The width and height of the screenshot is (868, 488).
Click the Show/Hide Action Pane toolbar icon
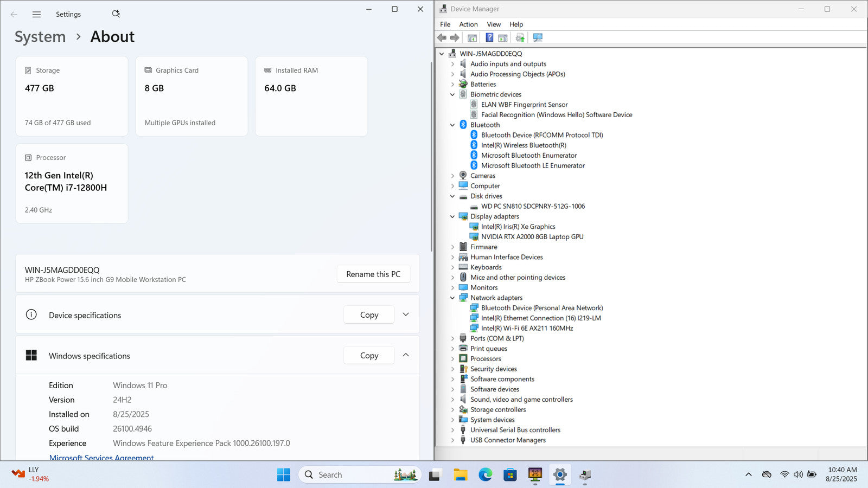tap(503, 38)
